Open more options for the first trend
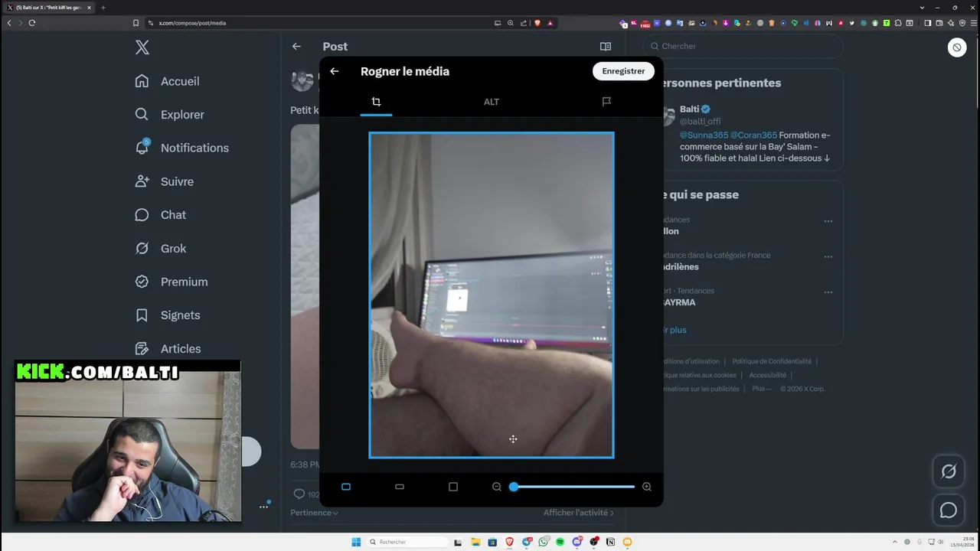980x551 pixels. [x=828, y=221]
